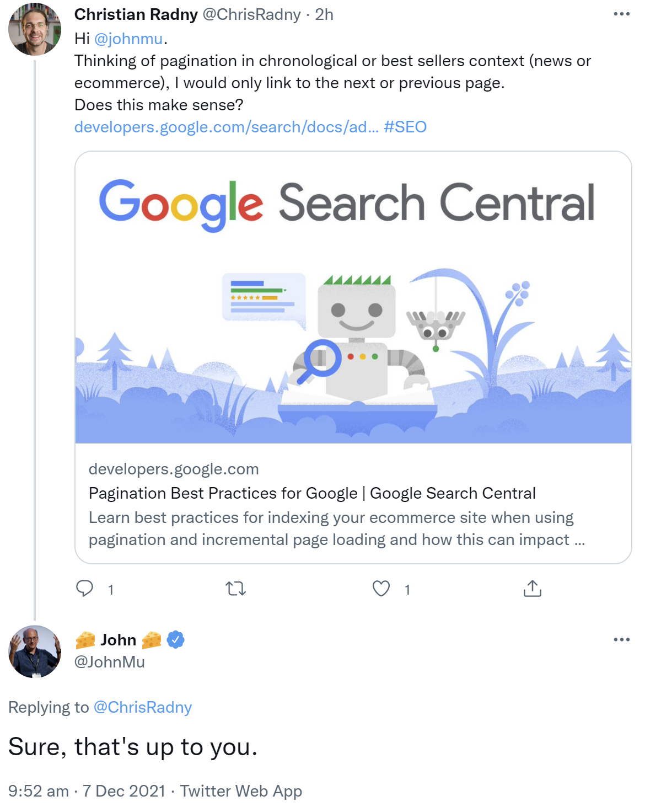This screenshot has width=645, height=812.
Task: Toggle retweet state for the pagination tweet
Action: (236, 589)
